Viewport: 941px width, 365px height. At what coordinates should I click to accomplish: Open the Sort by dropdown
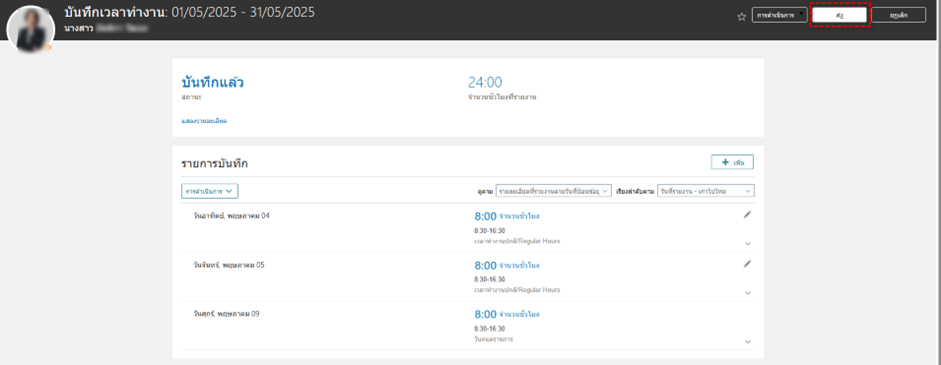click(706, 191)
